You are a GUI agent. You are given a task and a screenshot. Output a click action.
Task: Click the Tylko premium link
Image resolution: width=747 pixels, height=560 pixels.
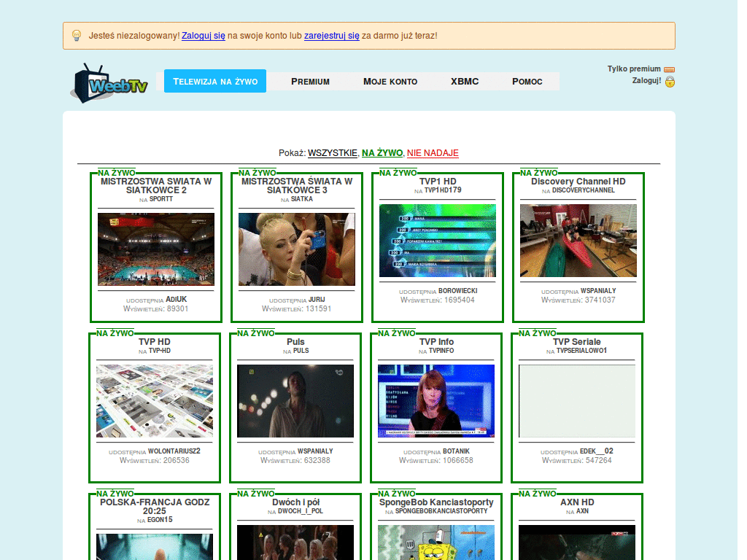coord(634,69)
